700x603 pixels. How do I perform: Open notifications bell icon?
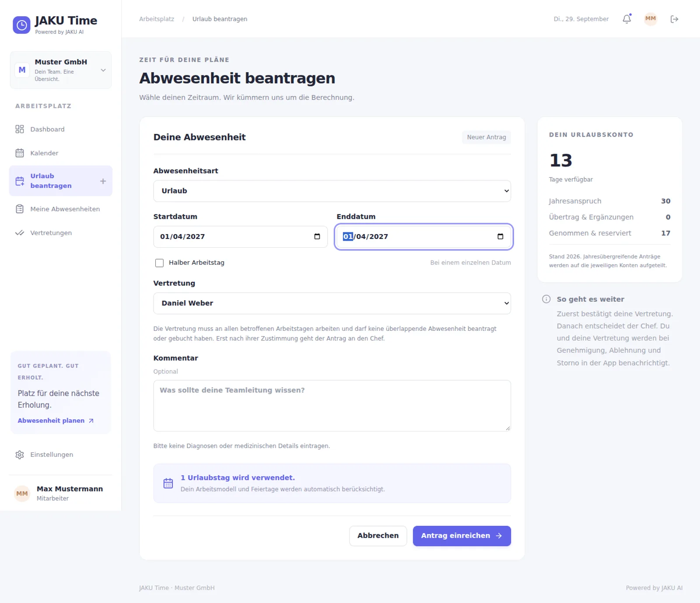click(627, 19)
